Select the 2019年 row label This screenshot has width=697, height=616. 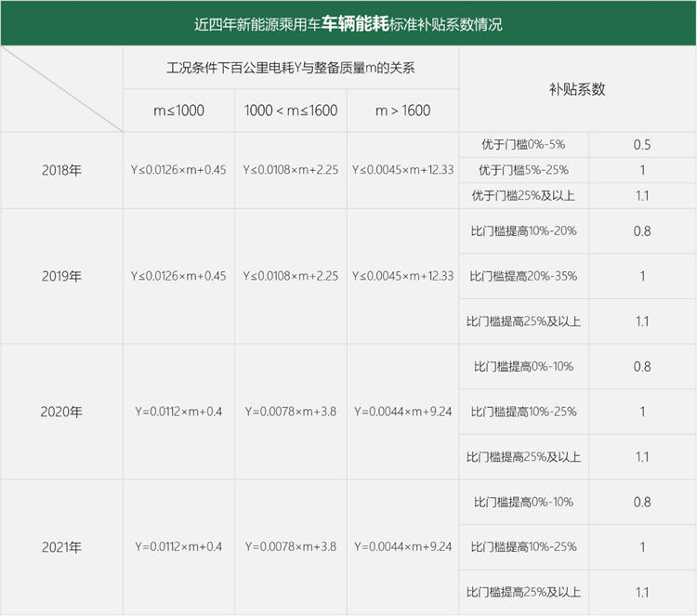pos(61,276)
